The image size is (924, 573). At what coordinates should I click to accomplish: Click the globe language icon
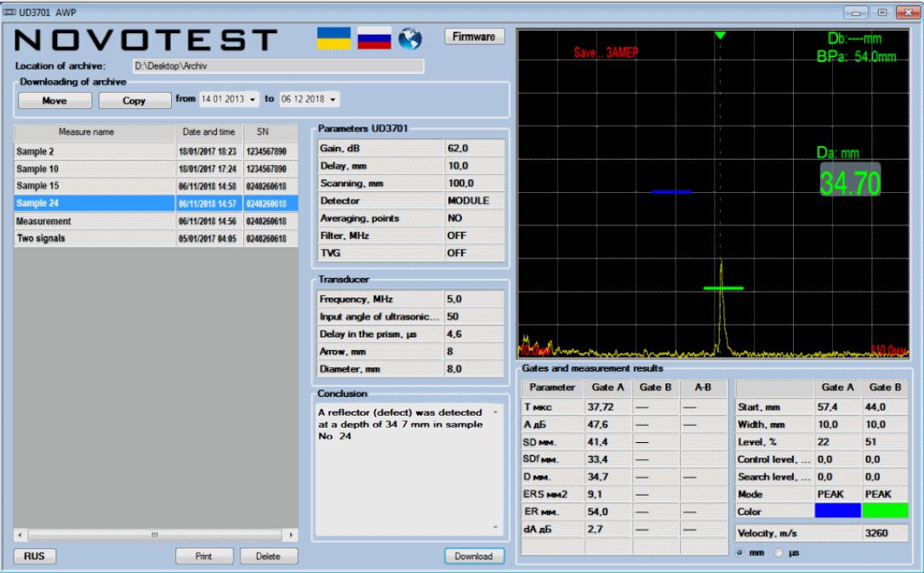(410, 38)
